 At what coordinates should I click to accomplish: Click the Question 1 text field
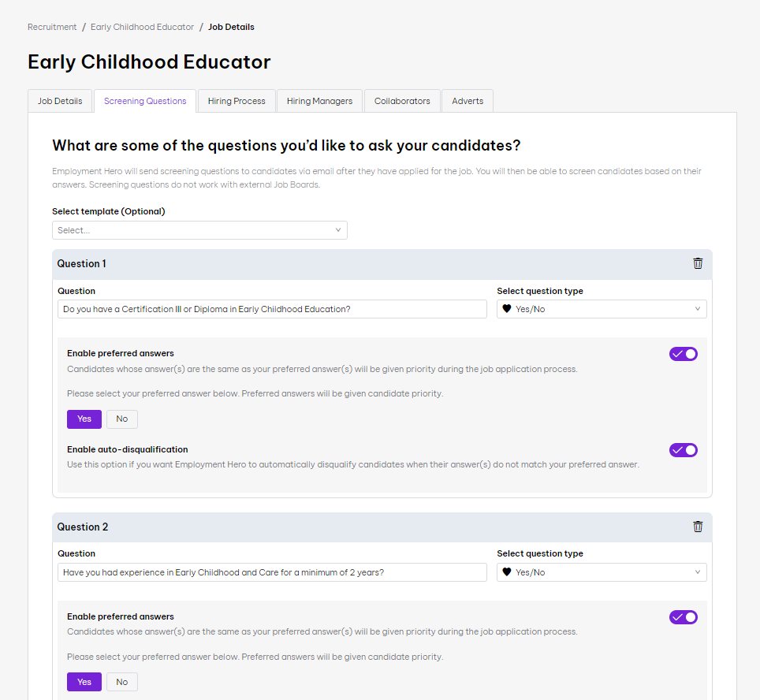(x=272, y=309)
